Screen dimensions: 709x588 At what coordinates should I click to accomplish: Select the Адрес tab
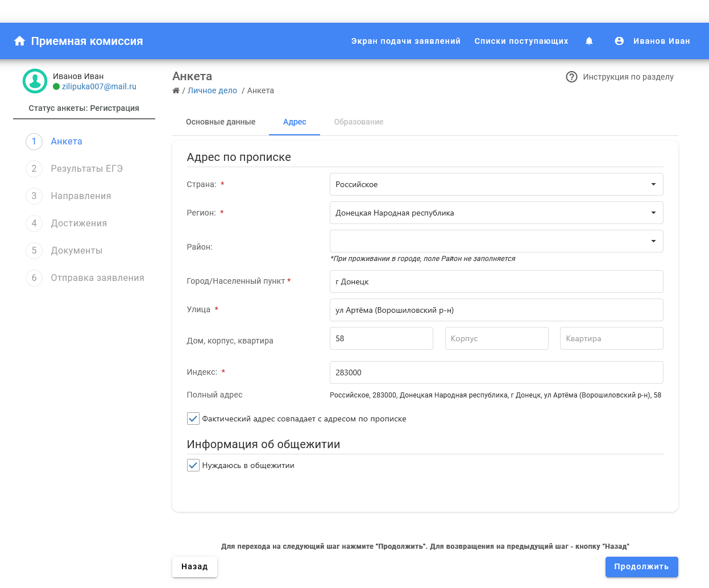click(x=295, y=122)
